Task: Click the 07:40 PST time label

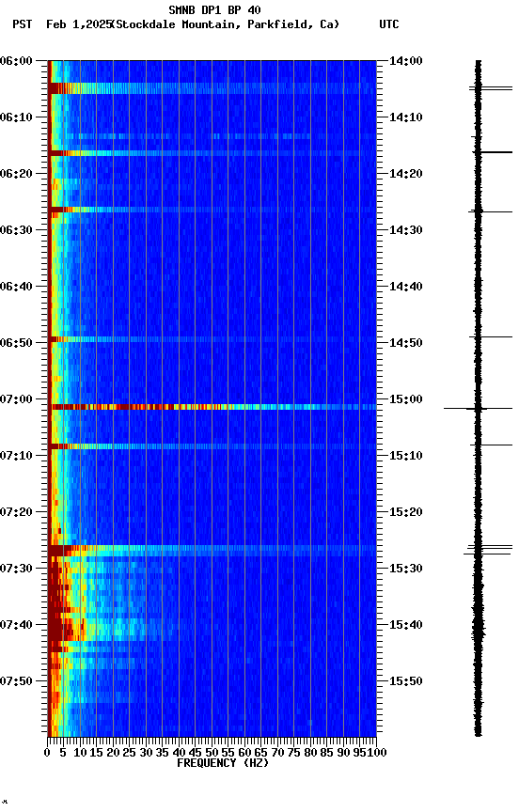Action: pos(16,626)
